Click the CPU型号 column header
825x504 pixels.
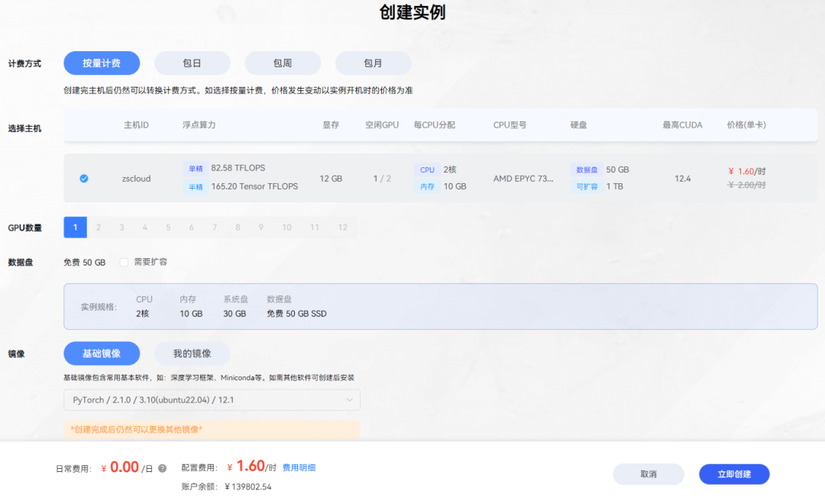point(510,125)
